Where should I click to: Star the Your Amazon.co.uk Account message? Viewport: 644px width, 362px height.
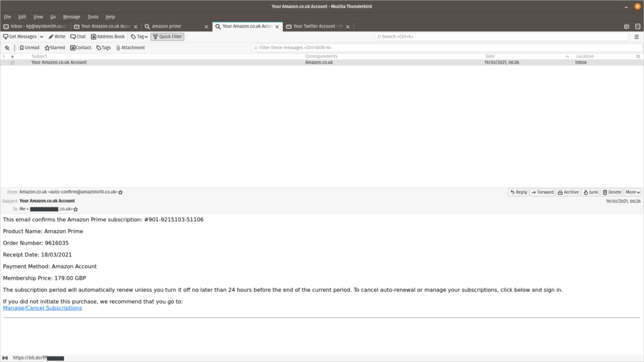point(13,62)
